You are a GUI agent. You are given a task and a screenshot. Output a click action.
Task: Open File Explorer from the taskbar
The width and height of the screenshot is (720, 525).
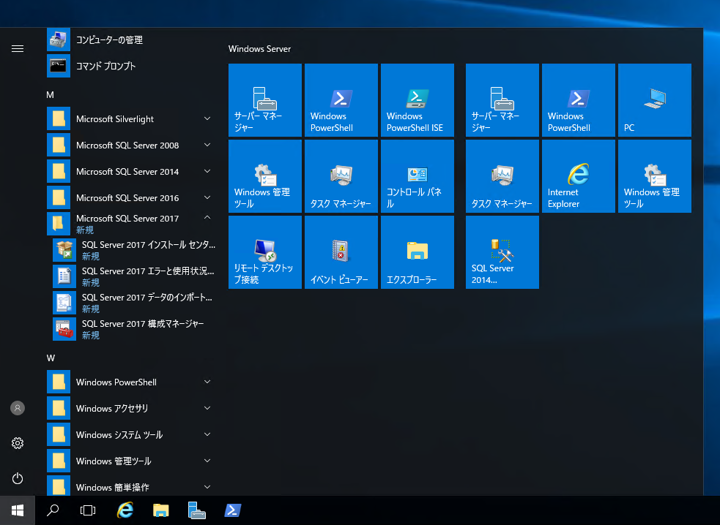click(161, 510)
